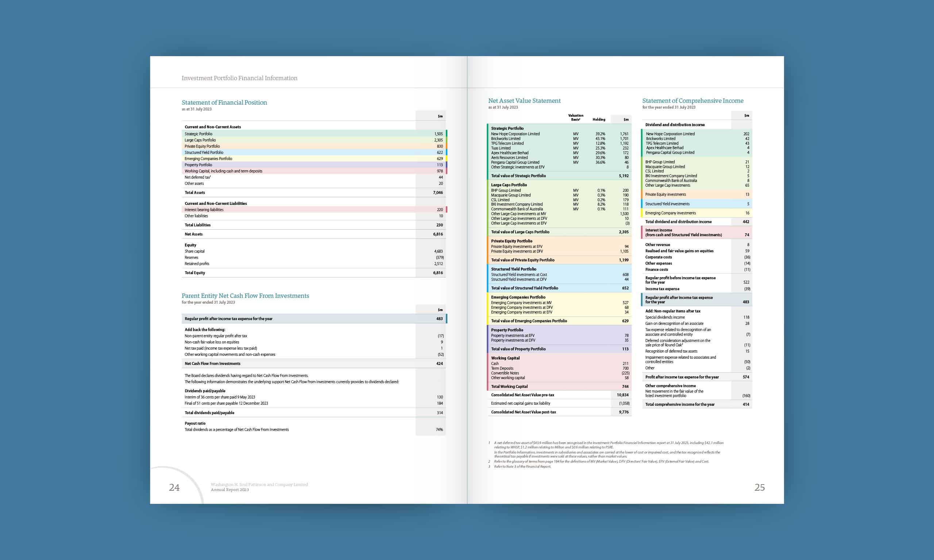Click the 'Statement of Financial Position' heading

pyautogui.click(x=224, y=102)
